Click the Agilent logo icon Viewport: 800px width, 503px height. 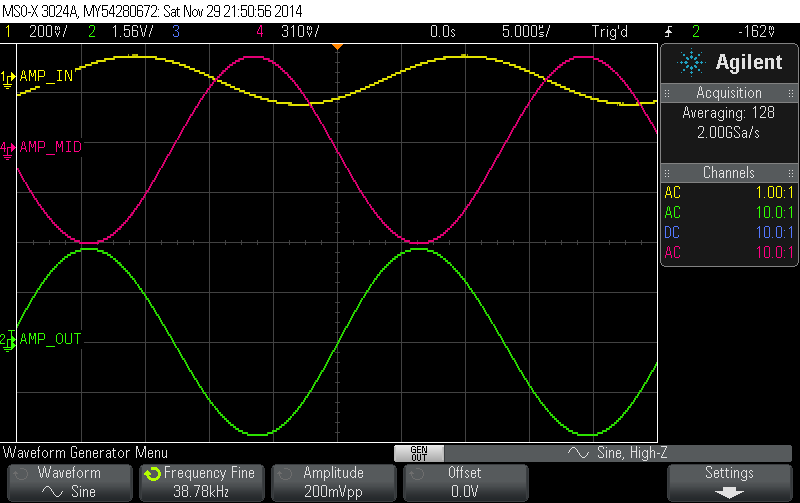[x=691, y=62]
